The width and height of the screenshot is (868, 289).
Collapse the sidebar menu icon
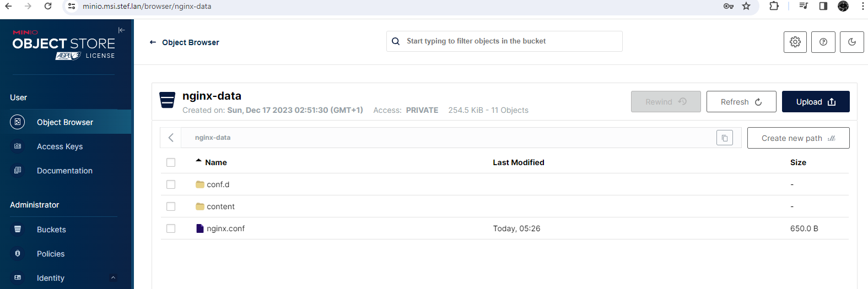tap(122, 30)
